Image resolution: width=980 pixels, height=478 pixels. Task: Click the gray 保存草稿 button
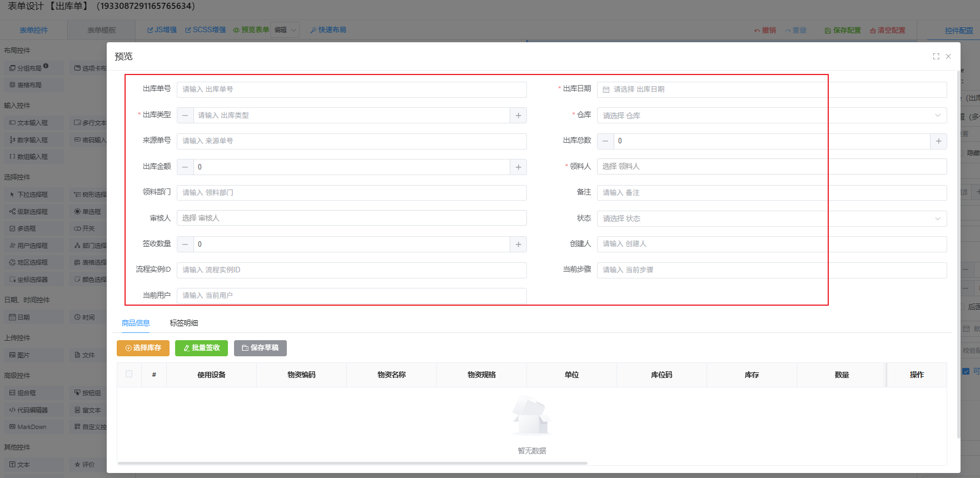[x=260, y=348]
